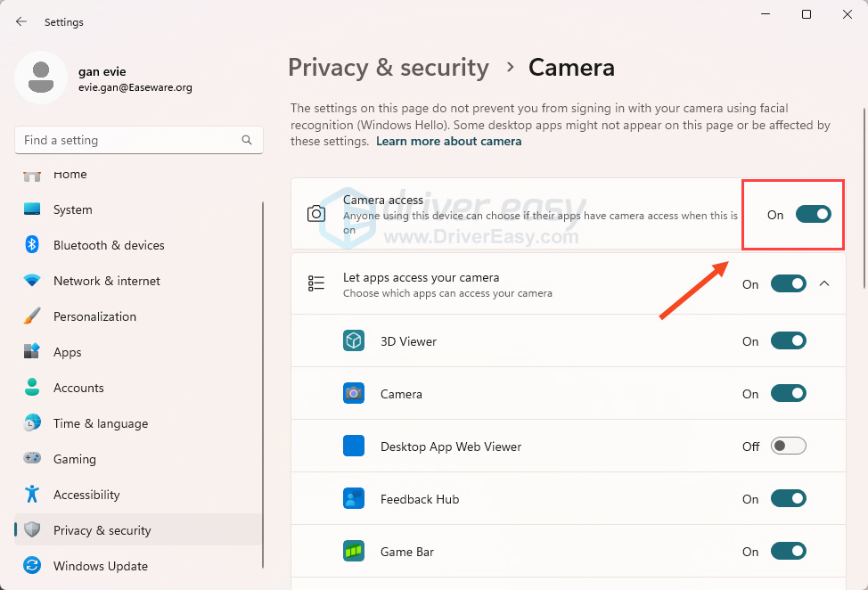
Task: Click the Feedback Hub app icon
Action: pyautogui.click(x=354, y=498)
